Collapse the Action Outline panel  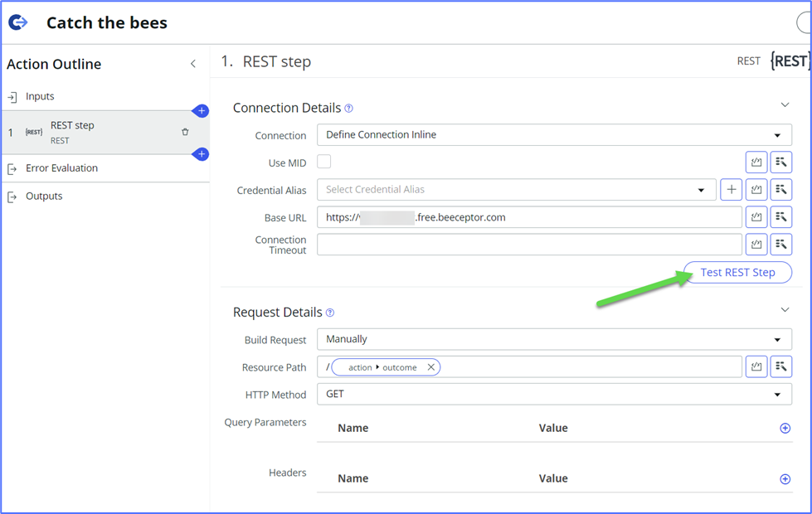click(192, 63)
